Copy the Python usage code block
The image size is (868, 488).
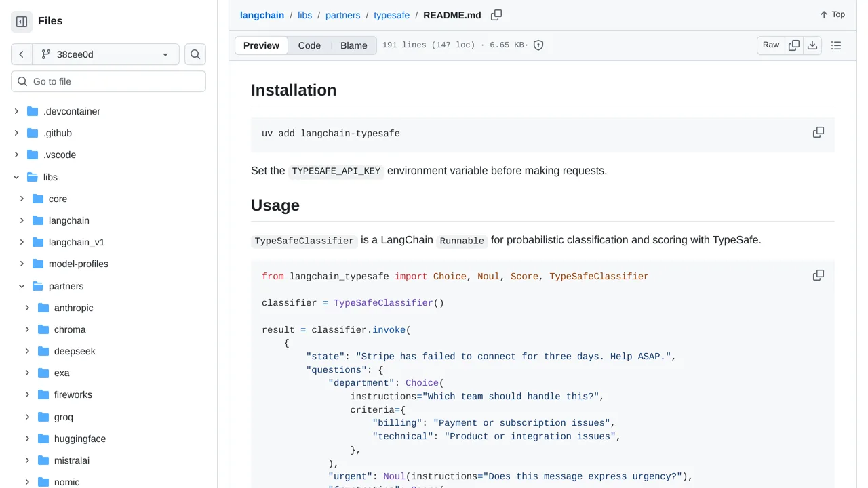click(818, 275)
